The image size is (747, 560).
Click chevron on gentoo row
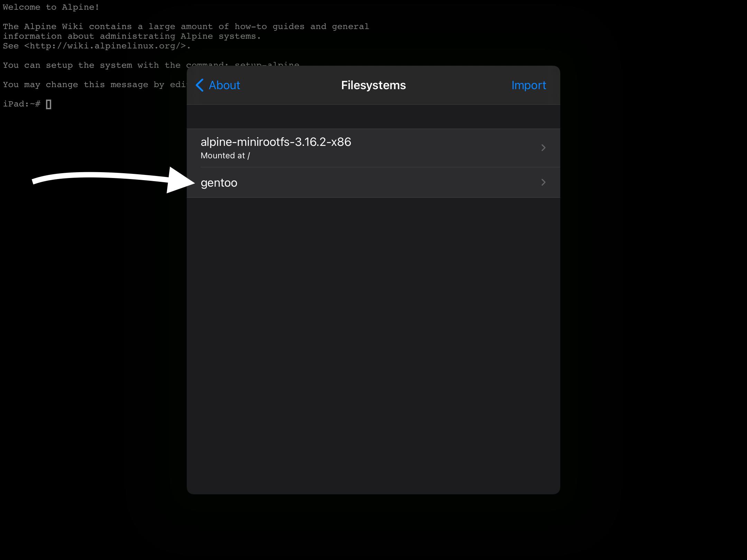click(543, 182)
